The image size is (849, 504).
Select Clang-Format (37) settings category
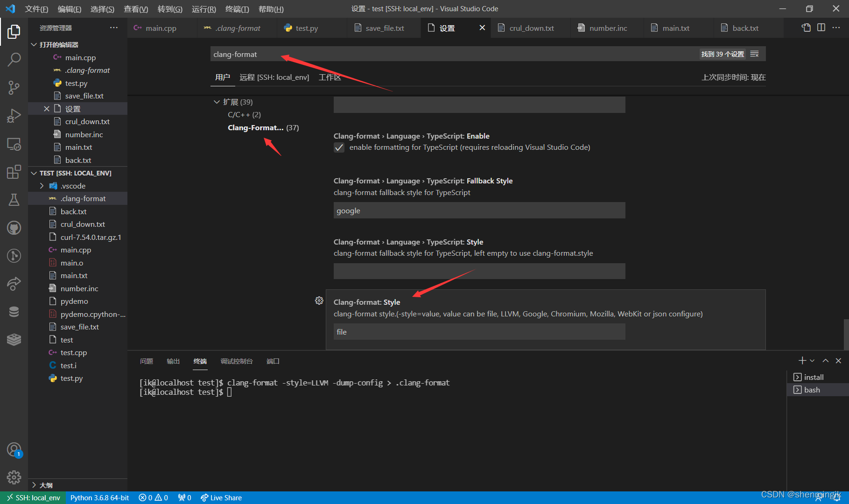pyautogui.click(x=263, y=128)
